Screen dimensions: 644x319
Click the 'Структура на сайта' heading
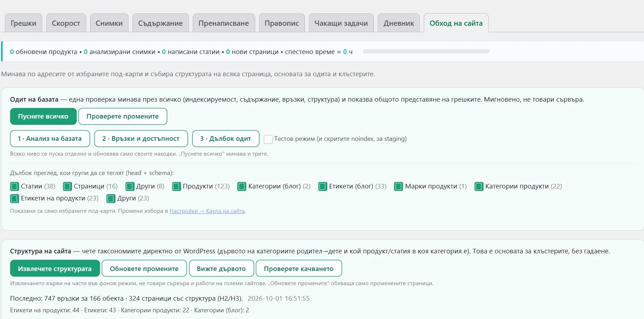41,251
